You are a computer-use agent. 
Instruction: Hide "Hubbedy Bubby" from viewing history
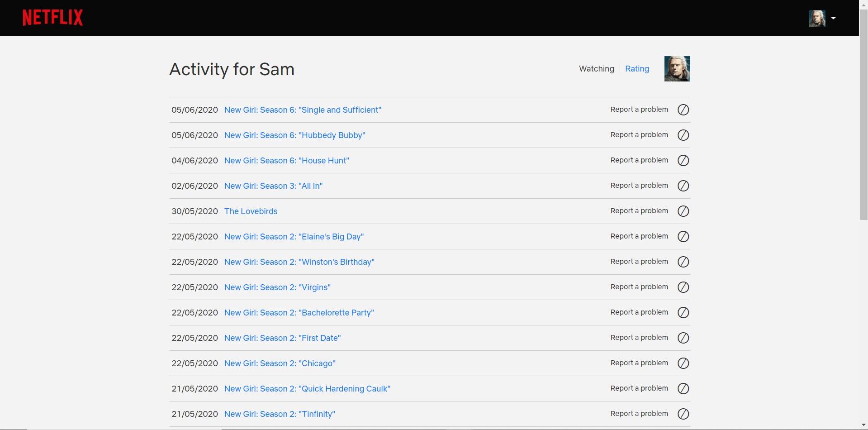click(x=683, y=135)
